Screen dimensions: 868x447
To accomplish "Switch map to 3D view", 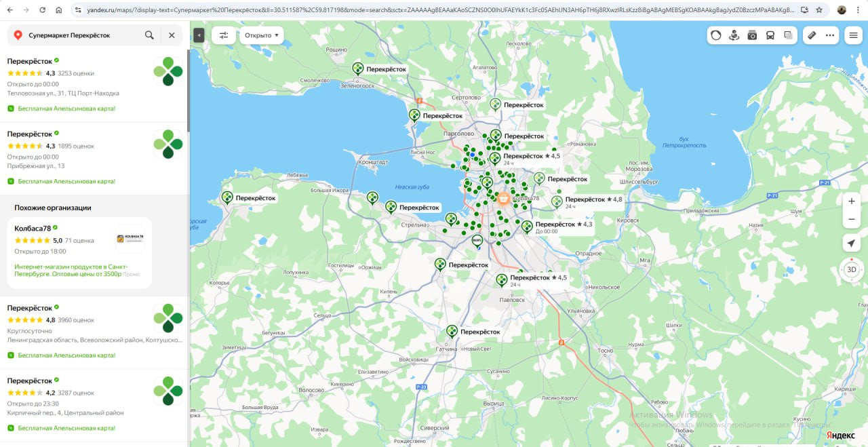I will 852,269.
